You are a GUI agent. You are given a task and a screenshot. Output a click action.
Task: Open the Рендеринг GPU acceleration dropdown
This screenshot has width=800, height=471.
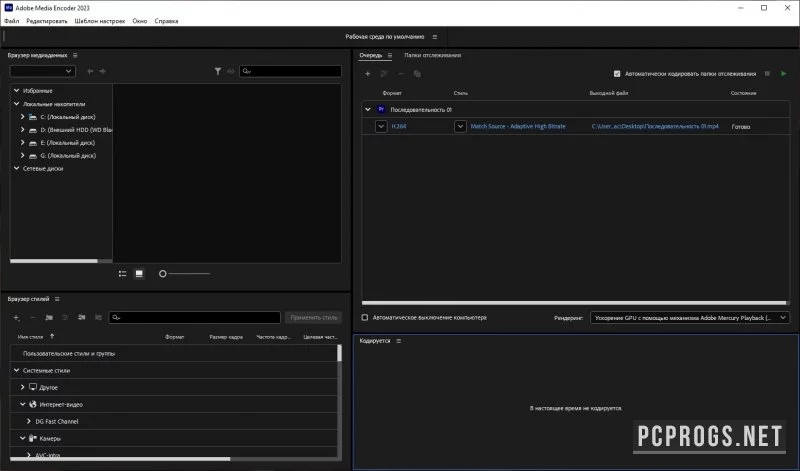coord(690,317)
